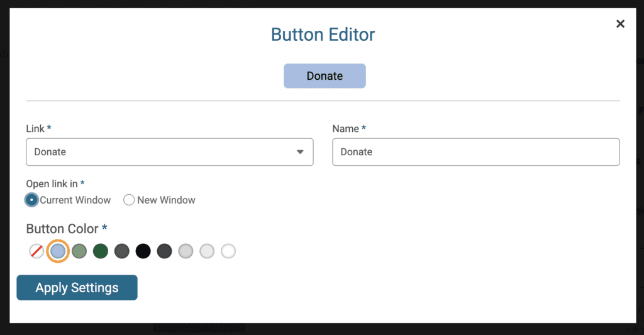Choose the black color swatch
644x335 pixels.
point(143,251)
